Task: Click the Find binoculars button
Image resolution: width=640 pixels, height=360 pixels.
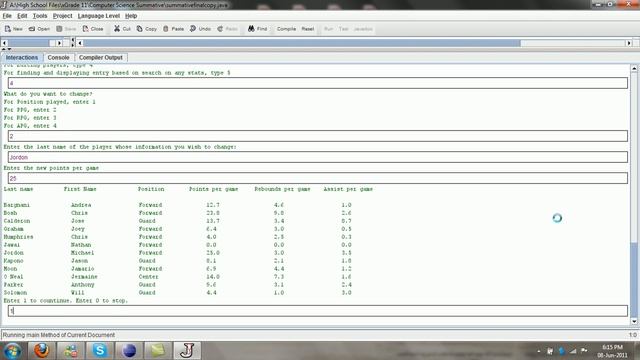Action: (x=258, y=29)
